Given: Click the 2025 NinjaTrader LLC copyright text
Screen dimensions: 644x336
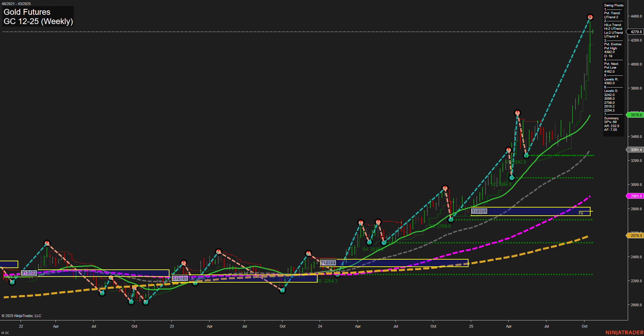Looking at the screenshot, I should [22, 315].
